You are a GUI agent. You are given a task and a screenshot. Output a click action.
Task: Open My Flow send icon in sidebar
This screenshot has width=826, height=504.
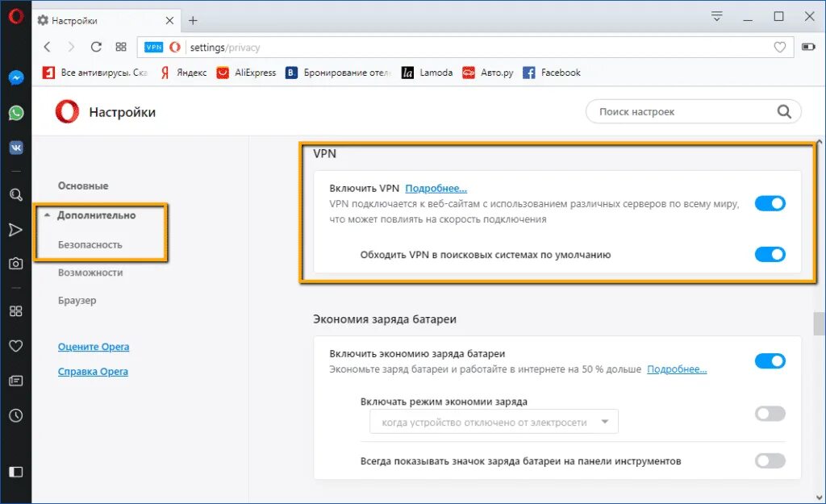coord(16,230)
